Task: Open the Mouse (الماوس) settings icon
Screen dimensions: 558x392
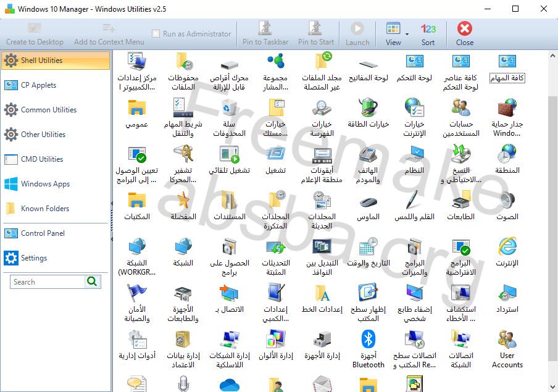Action: point(369,202)
